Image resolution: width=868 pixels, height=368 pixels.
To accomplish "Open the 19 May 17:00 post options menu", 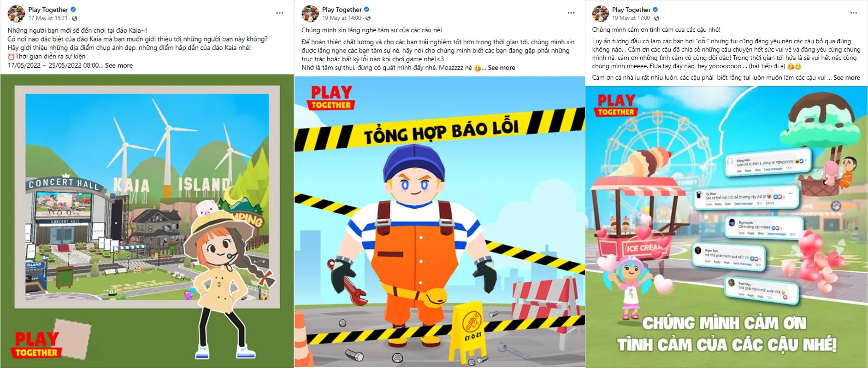I will coord(853,13).
